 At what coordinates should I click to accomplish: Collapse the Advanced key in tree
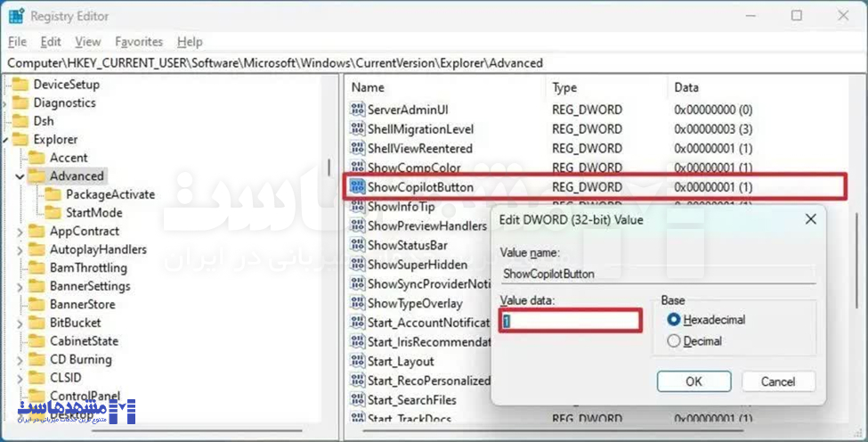20,176
